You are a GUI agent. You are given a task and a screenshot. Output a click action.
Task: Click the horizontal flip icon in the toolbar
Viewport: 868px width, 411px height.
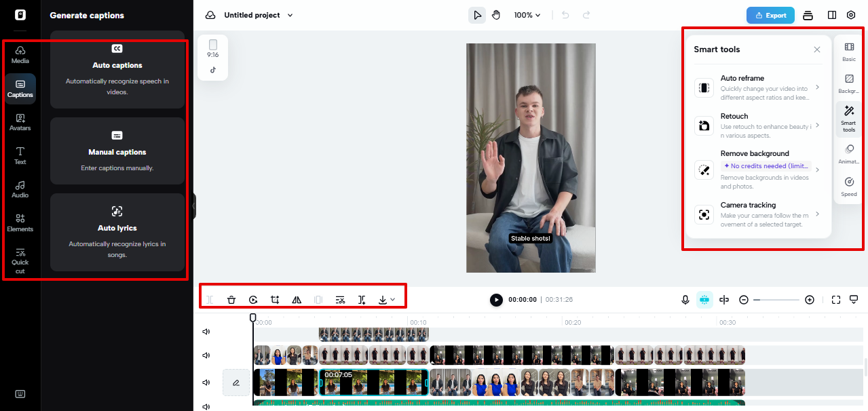point(296,299)
